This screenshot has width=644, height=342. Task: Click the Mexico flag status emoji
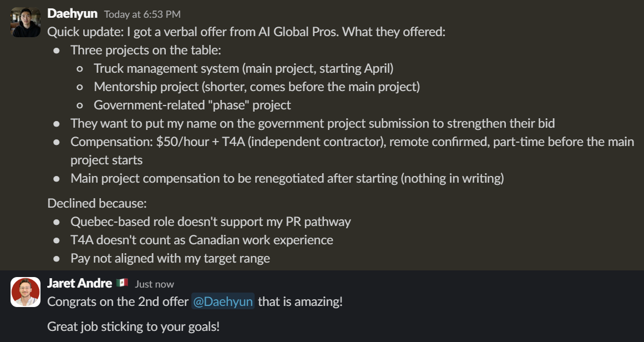click(x=123, y=283)
